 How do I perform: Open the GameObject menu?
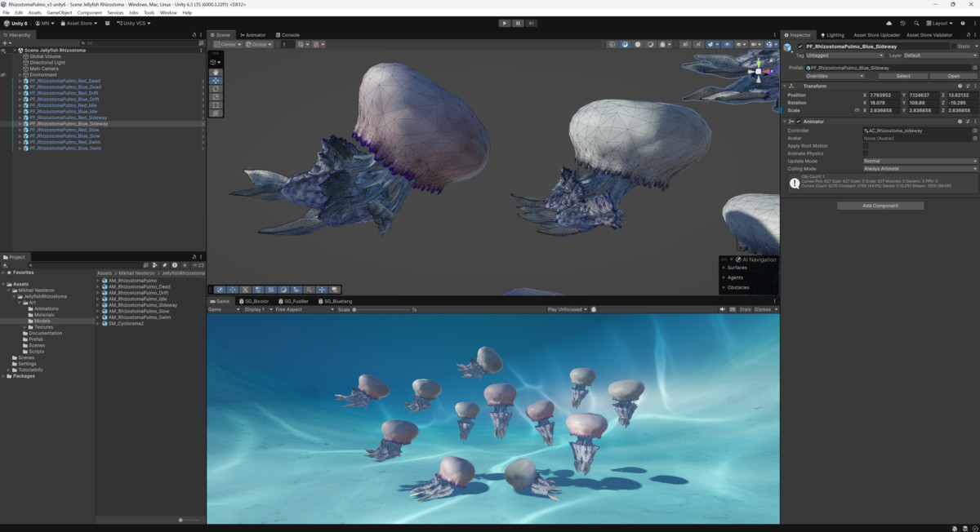(60, 13)
